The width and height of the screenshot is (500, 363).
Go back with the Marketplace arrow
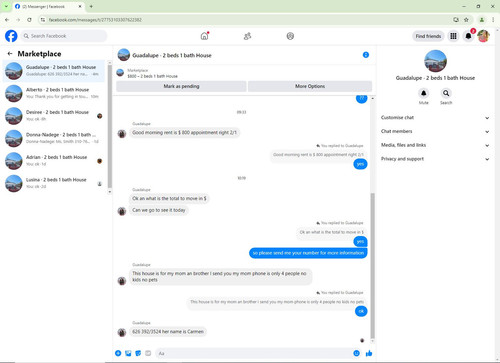tap(10, 53)
